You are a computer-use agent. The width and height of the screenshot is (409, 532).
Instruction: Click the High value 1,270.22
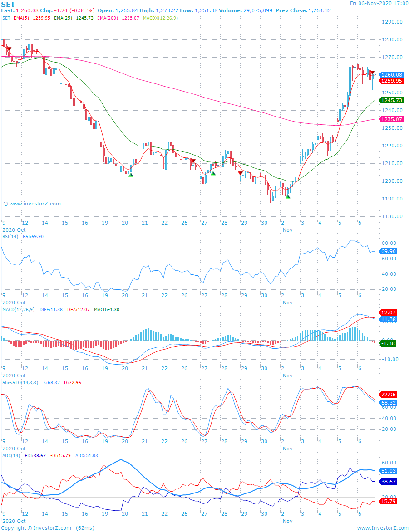pos(167,10)
